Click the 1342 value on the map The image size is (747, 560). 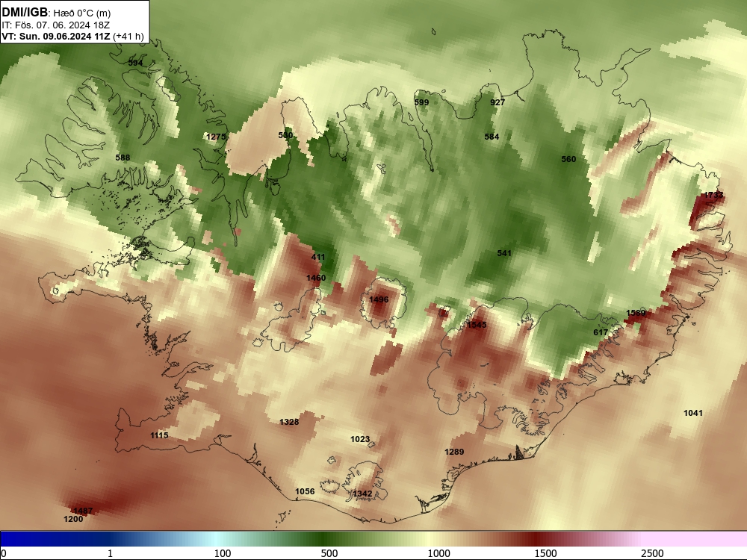coord(362,494)
